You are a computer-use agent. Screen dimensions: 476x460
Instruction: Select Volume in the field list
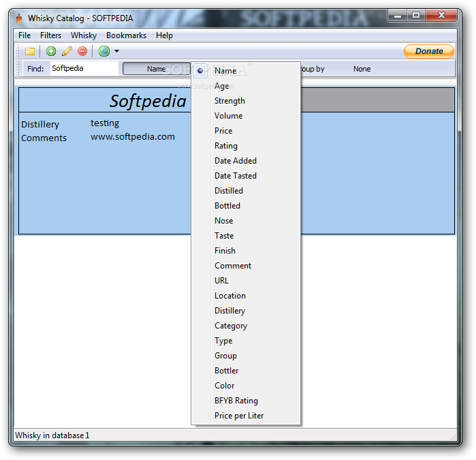(247, 115)
